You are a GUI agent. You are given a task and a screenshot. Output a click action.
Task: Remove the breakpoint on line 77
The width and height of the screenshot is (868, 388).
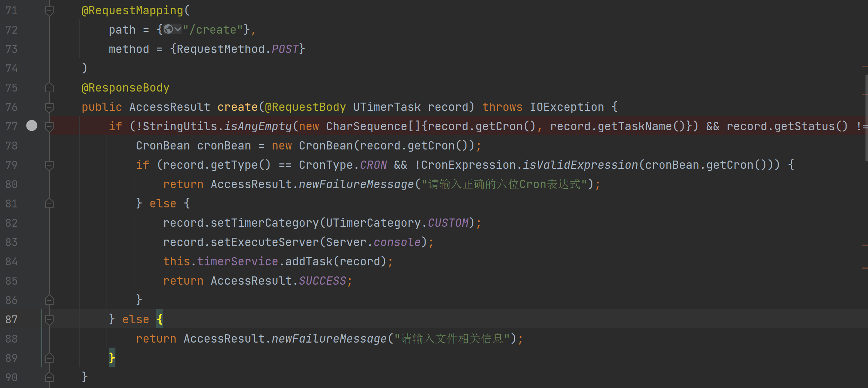pyautogui.click(x=32, y=126)
